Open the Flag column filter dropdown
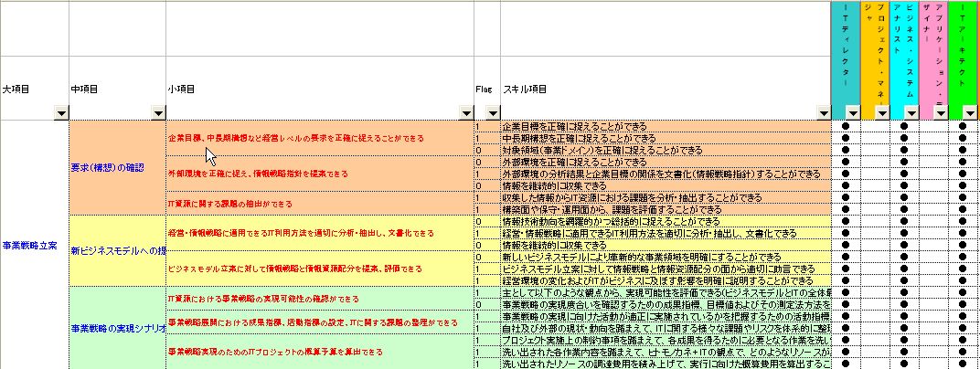This screenshot has height=369, width=980. pos(493,113)
